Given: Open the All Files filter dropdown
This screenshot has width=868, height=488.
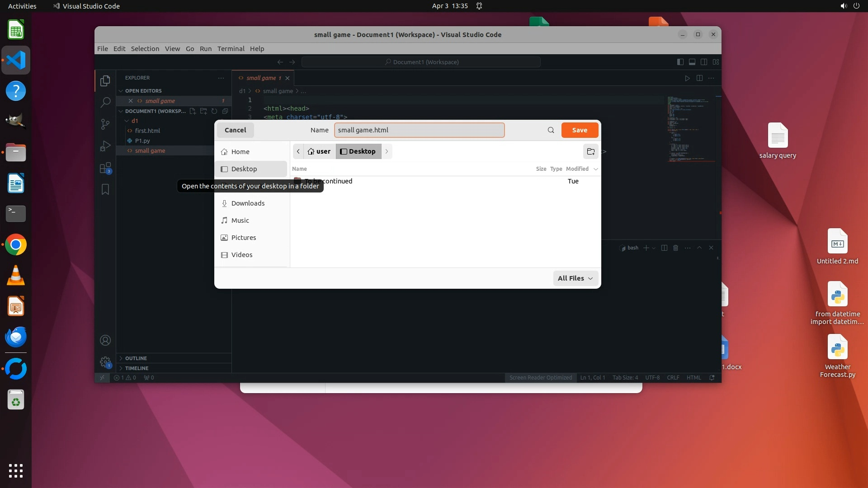Looking at the screenshot, I should click(575, 278).
